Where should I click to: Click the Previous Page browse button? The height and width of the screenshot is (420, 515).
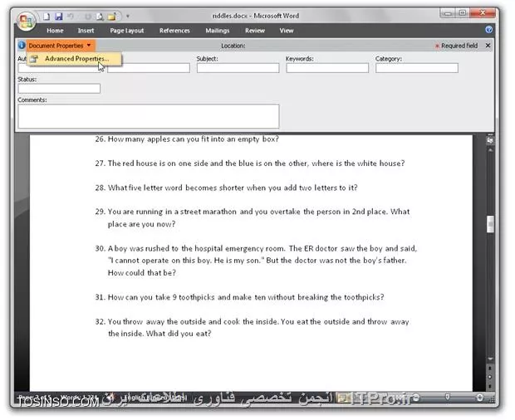tap(490, 369)
